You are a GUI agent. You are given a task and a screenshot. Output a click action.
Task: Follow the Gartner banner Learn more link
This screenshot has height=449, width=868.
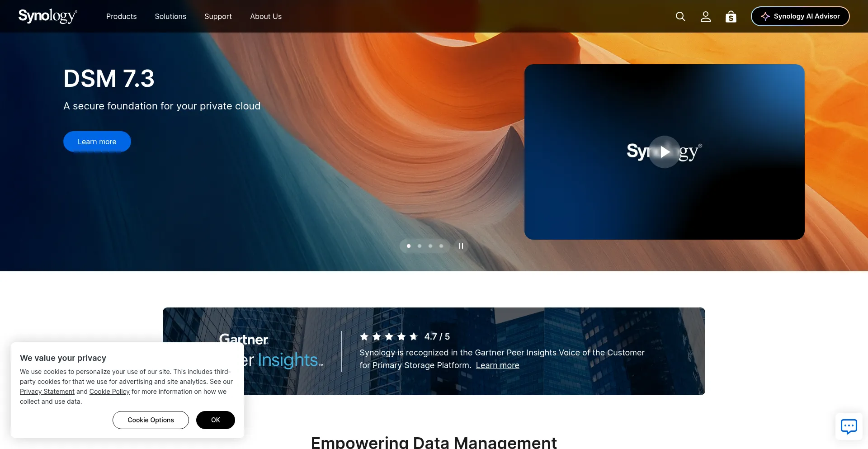point(497,365)
